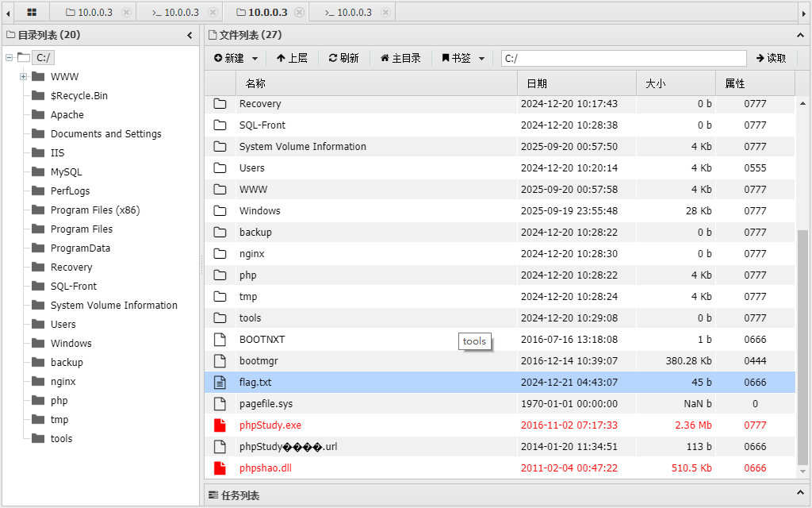The height and width of the screenshot is (508, 812).
Task: Go to home directory 主目录
Action: pos(400,59)
